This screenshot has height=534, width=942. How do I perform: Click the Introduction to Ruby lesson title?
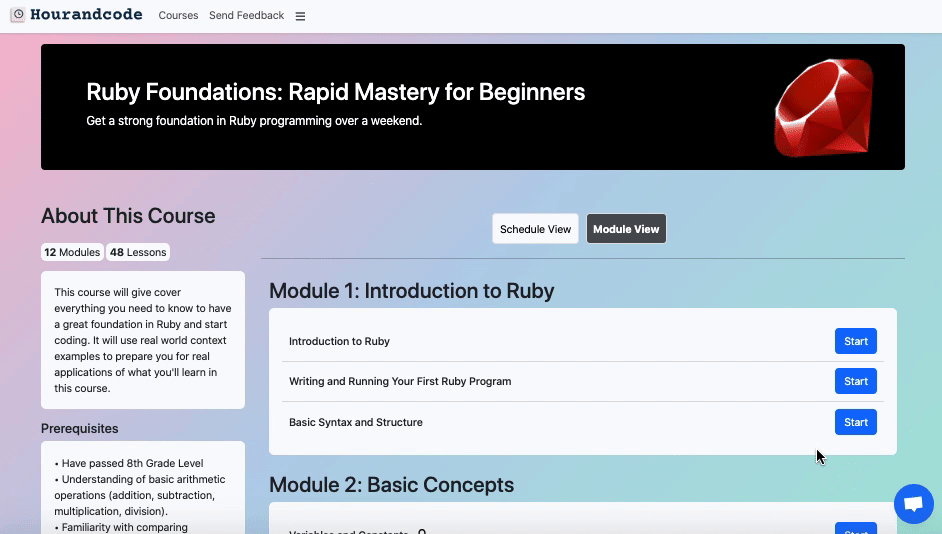pos(339,341)
